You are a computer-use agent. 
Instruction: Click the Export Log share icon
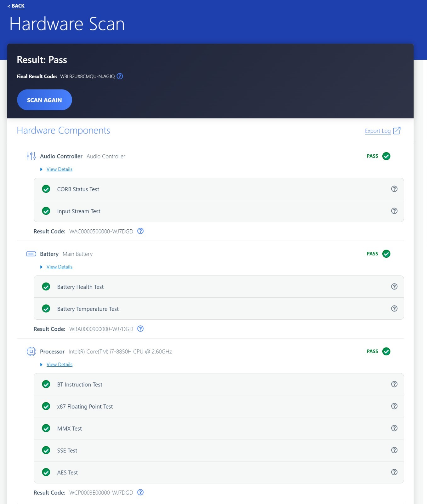click(397, 131)
